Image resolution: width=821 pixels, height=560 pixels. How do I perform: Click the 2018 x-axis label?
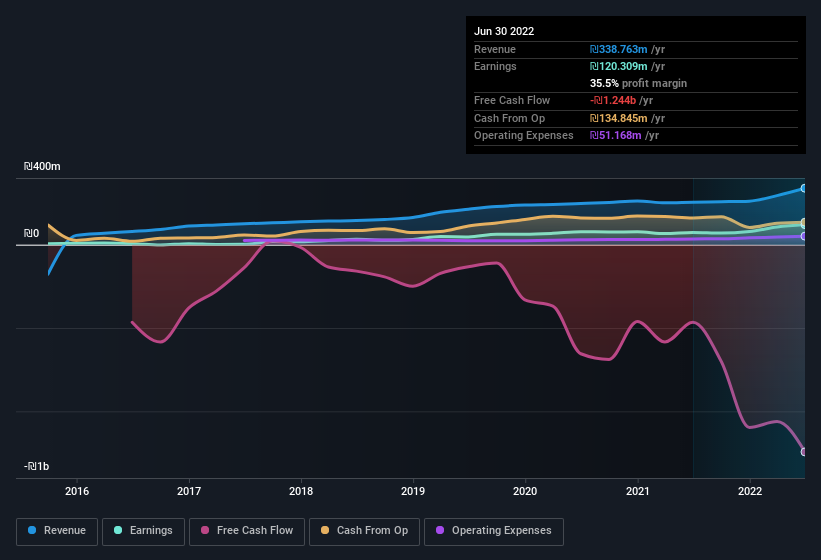coord(301,491)
